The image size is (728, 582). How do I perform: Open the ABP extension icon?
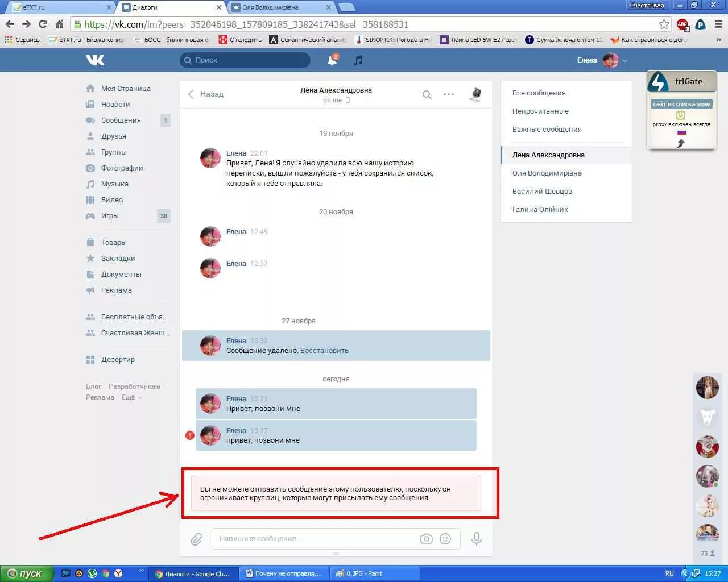682,24
